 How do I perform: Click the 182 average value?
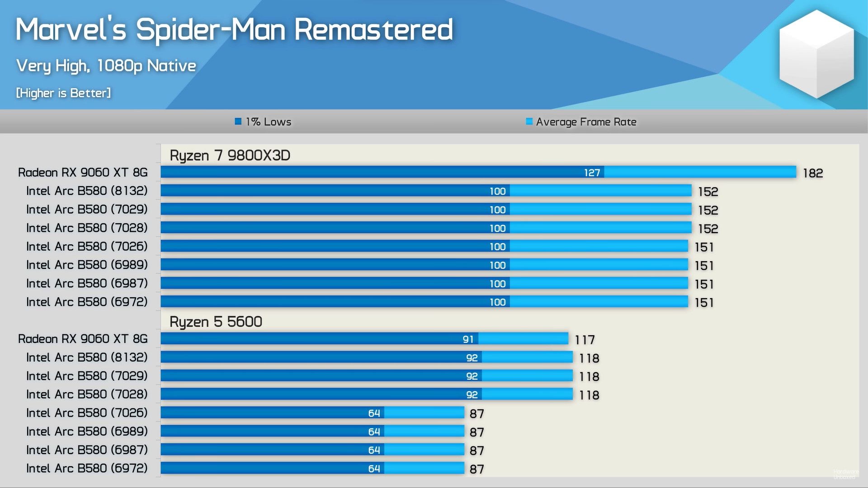click(813, 173)
